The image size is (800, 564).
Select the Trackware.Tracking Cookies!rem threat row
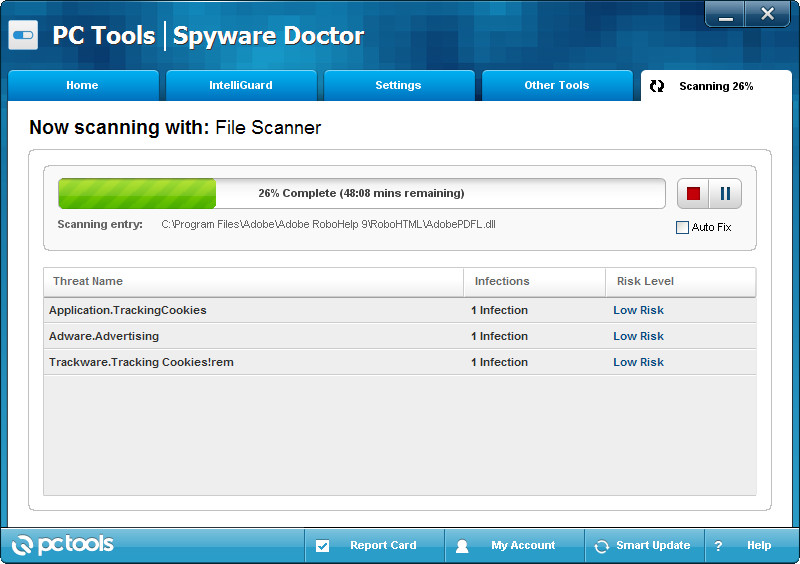(x=399, y=362)
